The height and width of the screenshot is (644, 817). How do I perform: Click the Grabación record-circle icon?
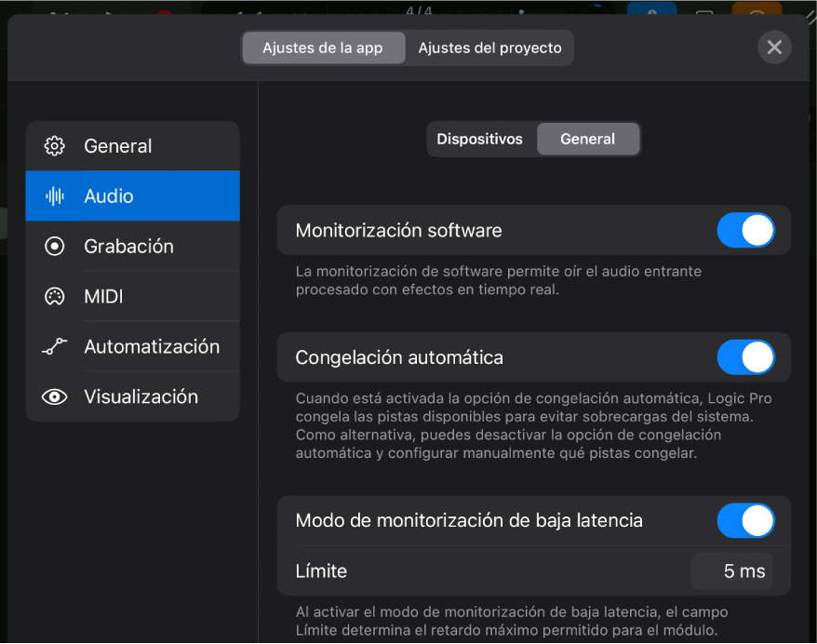click(55, 247)
